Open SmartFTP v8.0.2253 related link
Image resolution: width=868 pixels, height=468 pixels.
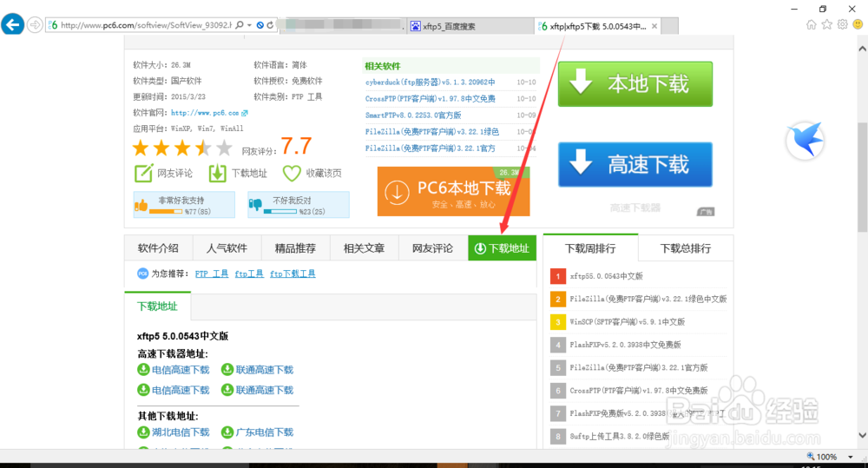click(x=413, y=115)
